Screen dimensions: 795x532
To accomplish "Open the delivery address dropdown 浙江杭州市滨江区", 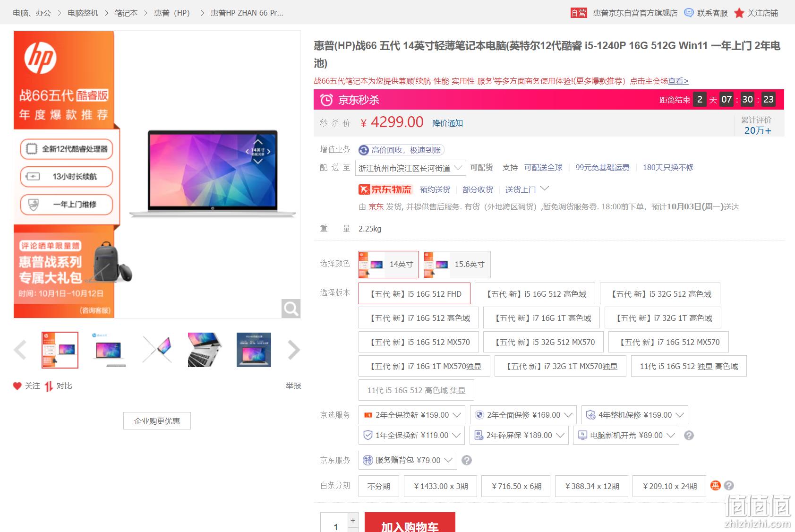I will 410,168.
